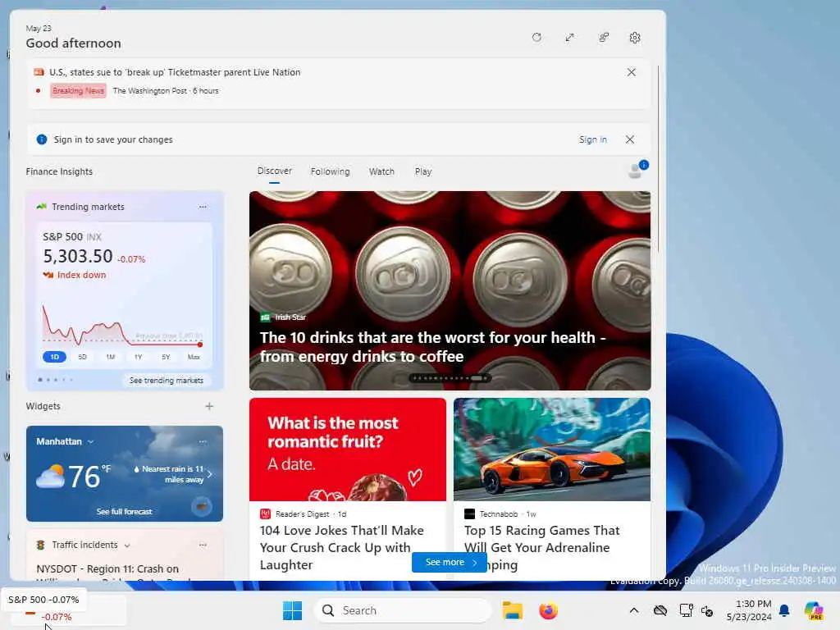Click the widgets board vertical scrollbar
The height and width of the screenshot is (630, 840).
(x=658, y=158)
